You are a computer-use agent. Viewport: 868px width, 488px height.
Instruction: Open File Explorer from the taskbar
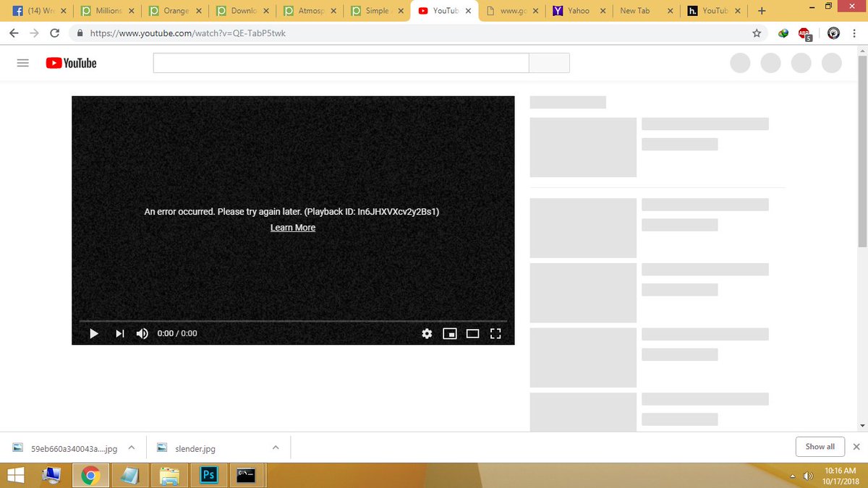tap(169, 475)
